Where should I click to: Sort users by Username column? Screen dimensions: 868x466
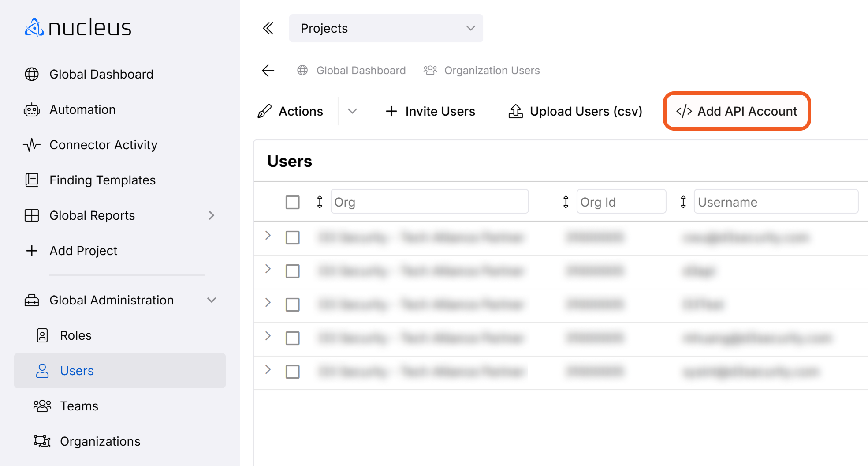tap(683, 202)
